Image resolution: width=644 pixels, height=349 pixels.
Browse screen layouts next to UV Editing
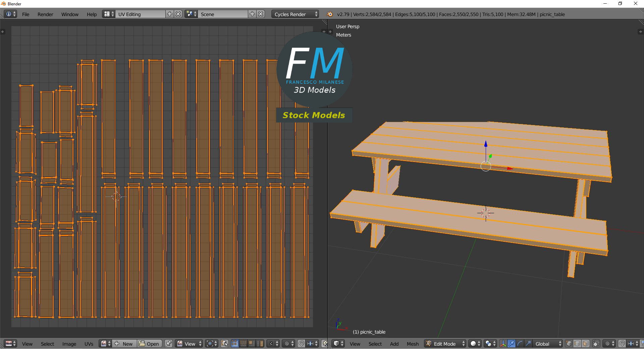pyautogui.click(x=108, y=14)
